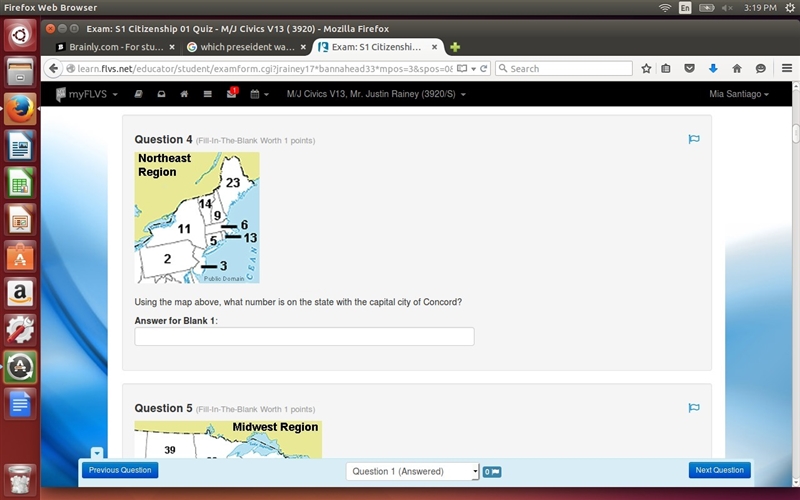The image size is (800, 500).
Task: Open Ubuntu Software Center icon
Action: click(x=20, y=256)
